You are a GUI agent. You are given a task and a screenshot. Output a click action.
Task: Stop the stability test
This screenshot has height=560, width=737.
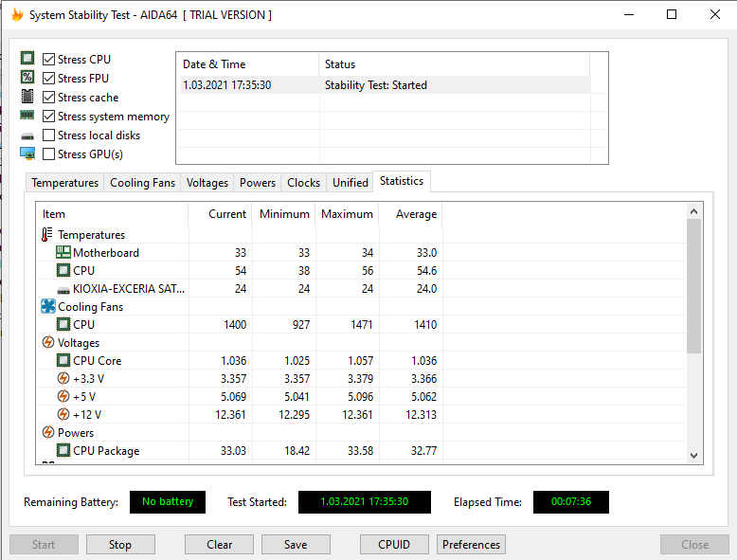click(x=120, y=545)
